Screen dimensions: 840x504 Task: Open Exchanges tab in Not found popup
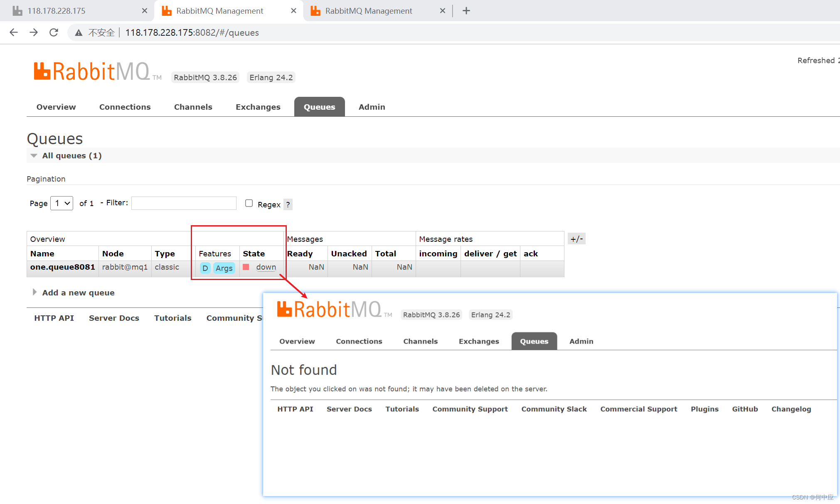pyautogui.click(x=479, y=341)
